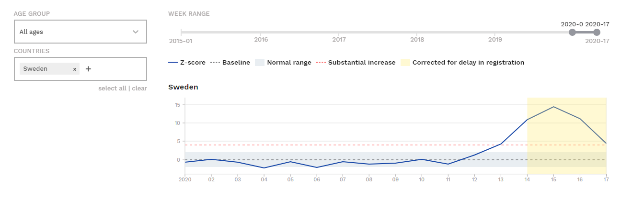644x211 pixels.
Task: Click the clear countries link
Action: pos(139,88)
